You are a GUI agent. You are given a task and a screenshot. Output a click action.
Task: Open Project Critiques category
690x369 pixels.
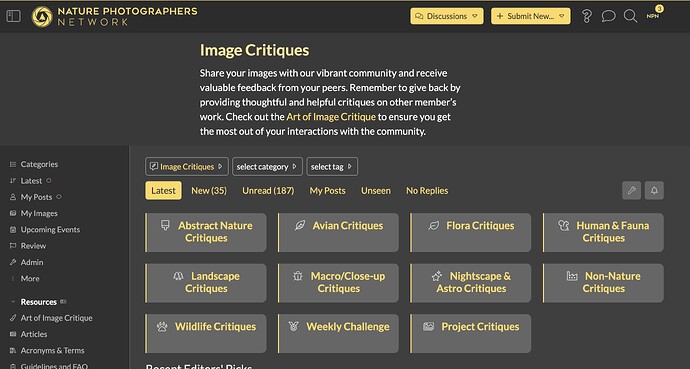click(x=471, y=333)
